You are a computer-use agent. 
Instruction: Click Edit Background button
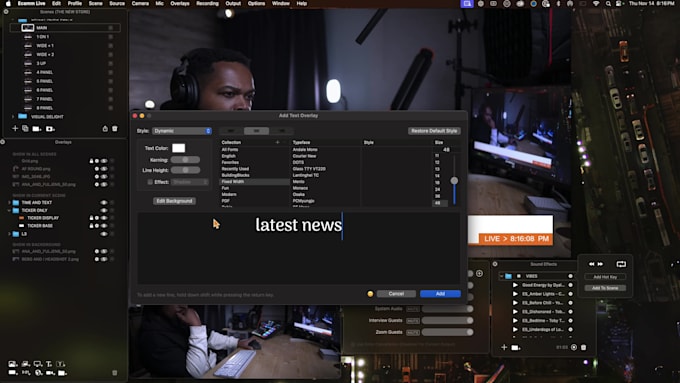(x=174, y=201)
